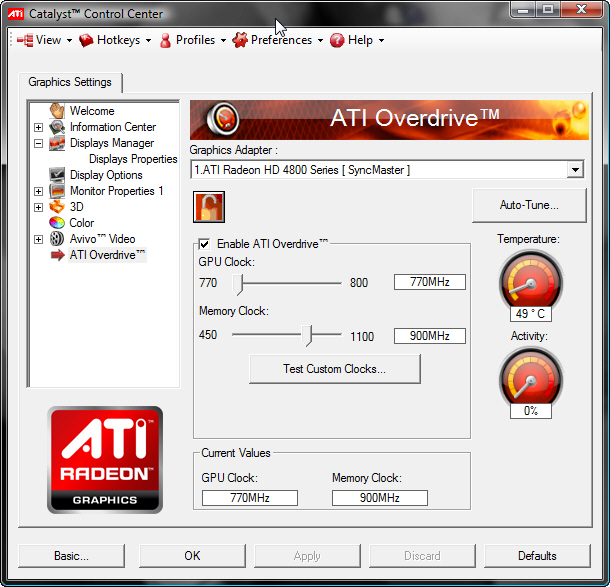This screenshot has width=610, height=587.
Task: Click the ATI Overdrive banner gauge icon
Action: tap(222, 119)
